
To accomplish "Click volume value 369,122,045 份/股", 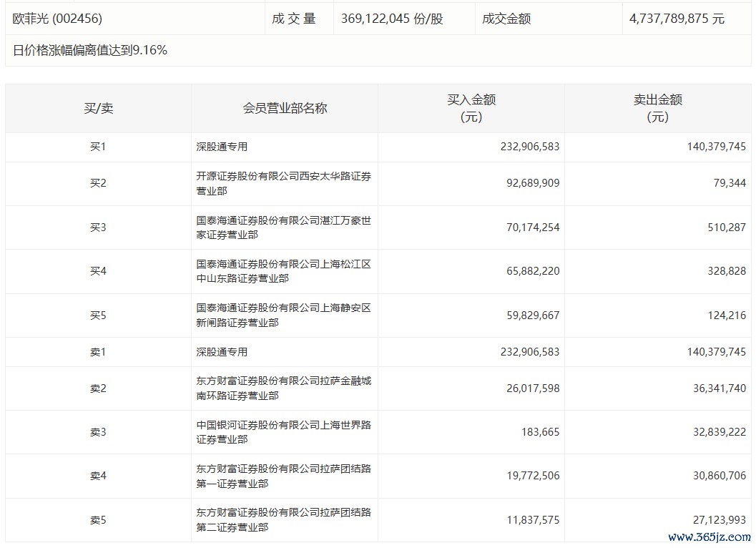I will click(x=392, y=19).
